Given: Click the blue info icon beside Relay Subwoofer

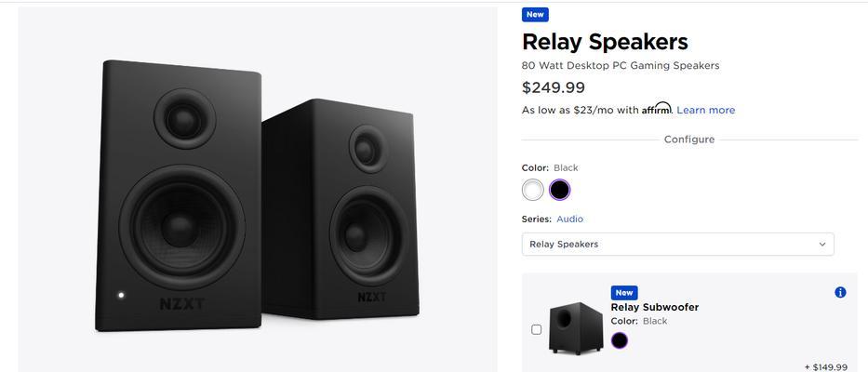Looking at the screenshot, I should pyautogui.click(x=840, y=292).
